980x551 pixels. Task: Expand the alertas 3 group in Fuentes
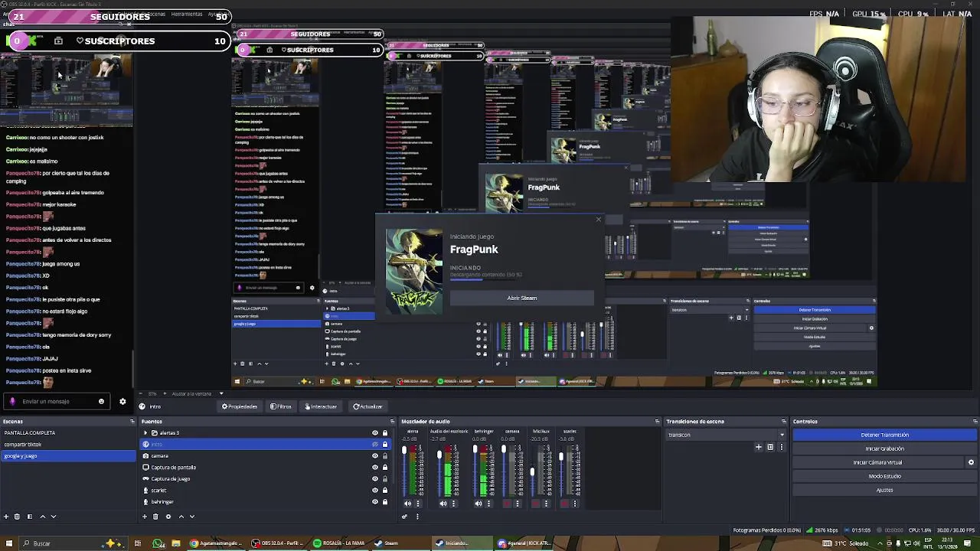tap(145, 433)
